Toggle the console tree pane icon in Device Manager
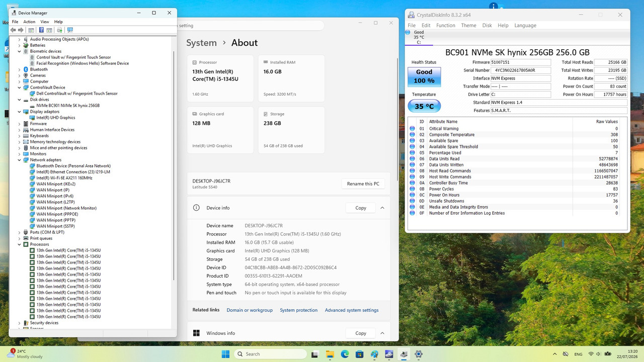644x362 pixels. coord(31,30)
